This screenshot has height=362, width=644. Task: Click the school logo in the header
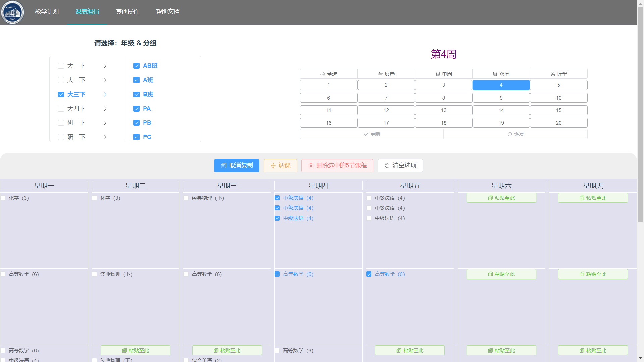point(13,12)
